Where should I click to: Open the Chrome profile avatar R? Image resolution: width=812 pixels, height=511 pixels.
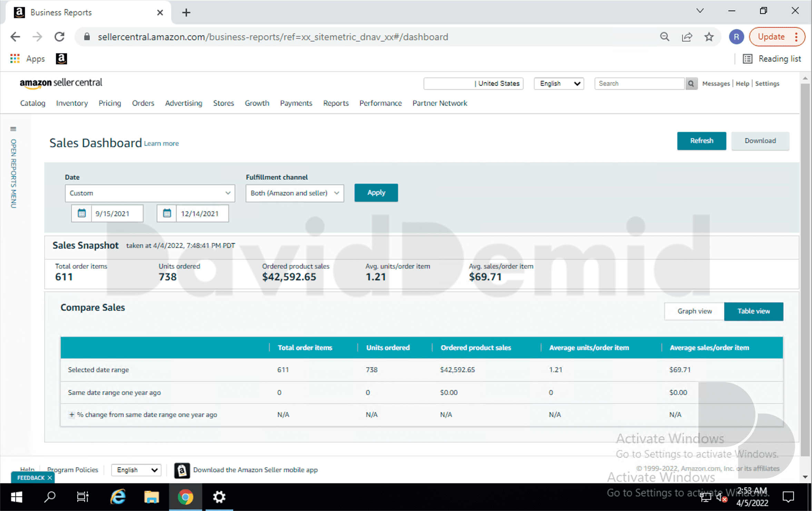pyautogui.click(x=736, y=37)
